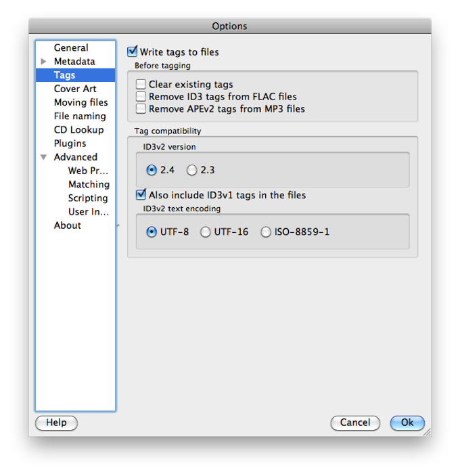Click the window resize grip corner
The height and width of the screenshot is (476, 460).
point(428,433)
